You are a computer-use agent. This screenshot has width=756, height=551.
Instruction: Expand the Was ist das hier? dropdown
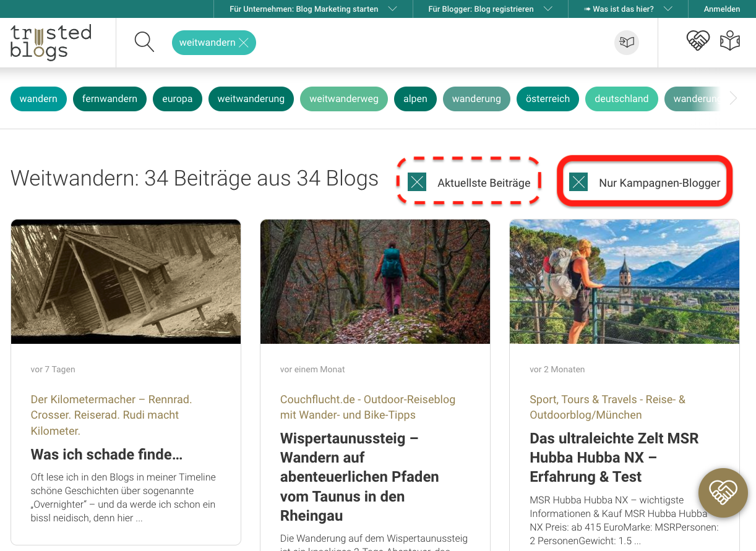pyautogui.click(x=627, y=9)
